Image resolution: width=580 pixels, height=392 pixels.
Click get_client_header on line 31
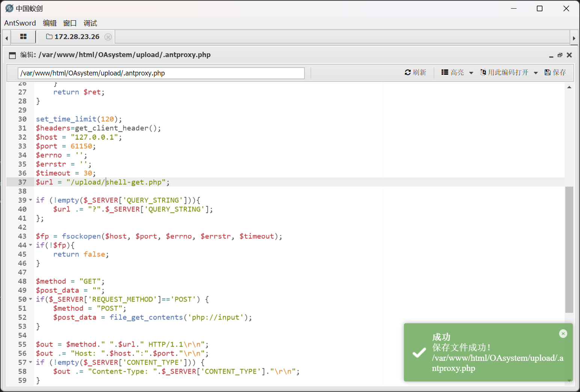tap(112, 128)
